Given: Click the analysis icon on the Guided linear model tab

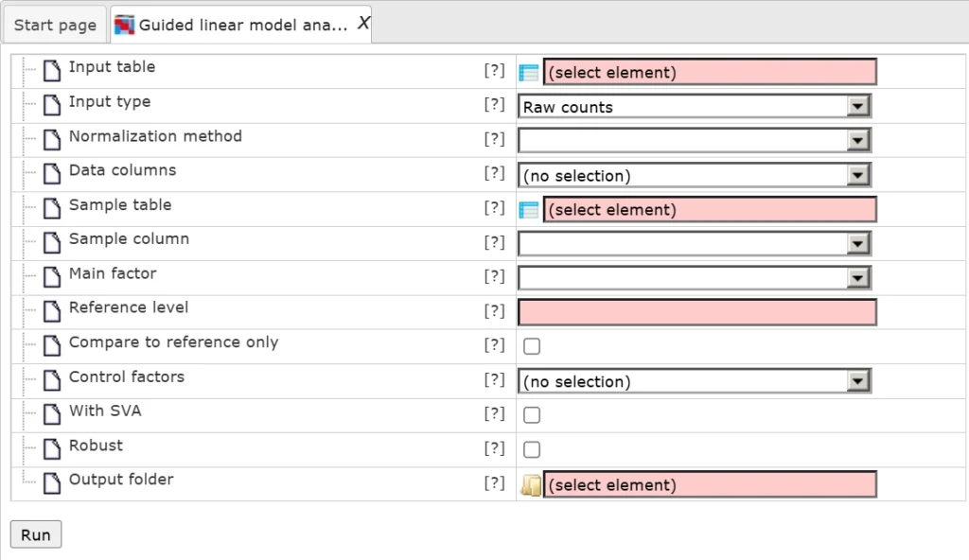Looking at the screenshot, I should (125, 26).
